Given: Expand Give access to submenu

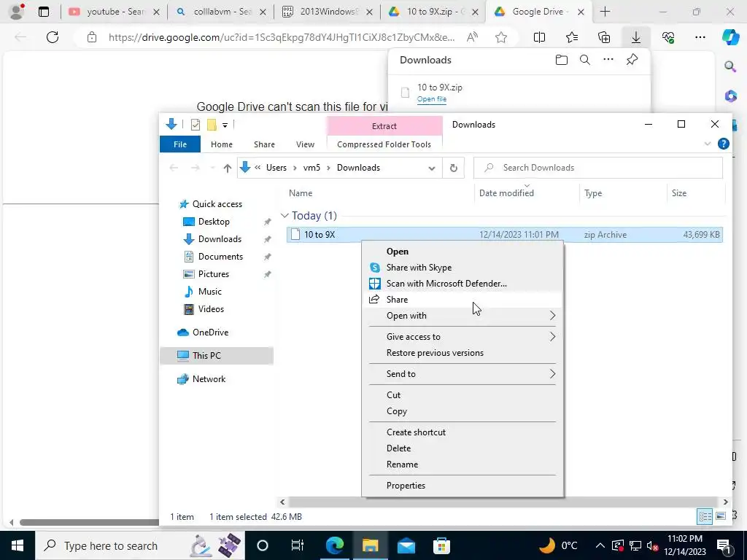Looking at the screenshot, I should (552, 337).
